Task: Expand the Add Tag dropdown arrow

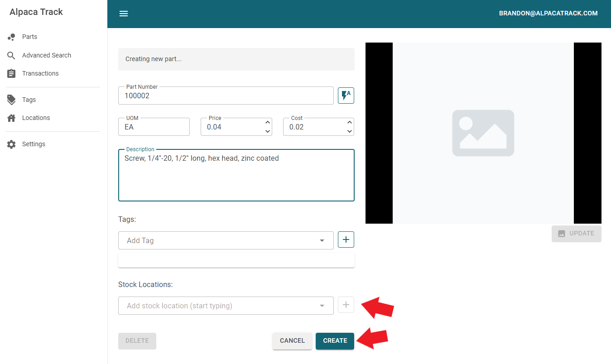Action: tap(322, 240)
